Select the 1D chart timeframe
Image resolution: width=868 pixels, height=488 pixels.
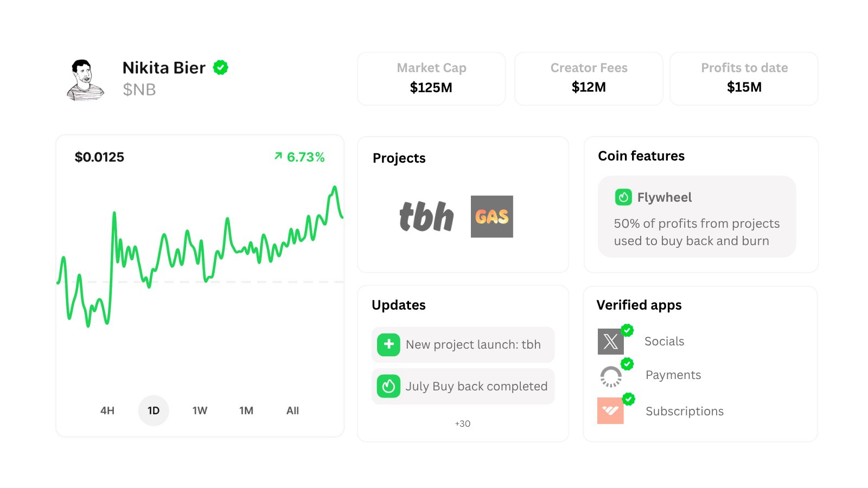click(x=154, y=410)
